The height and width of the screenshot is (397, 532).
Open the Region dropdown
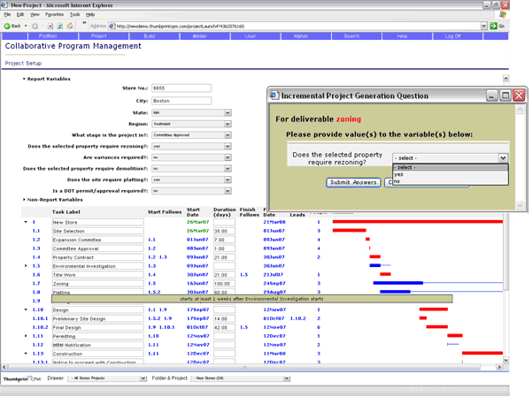[227, 125]
